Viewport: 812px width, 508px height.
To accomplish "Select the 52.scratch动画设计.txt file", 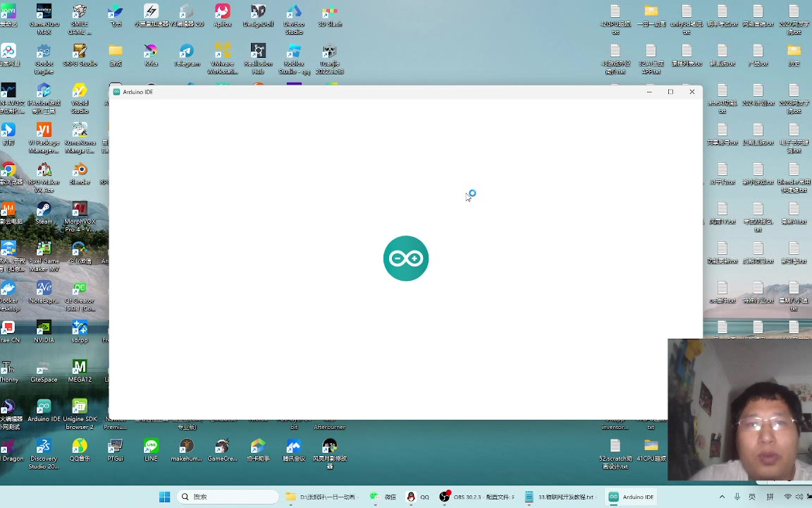I will (615, 454).
